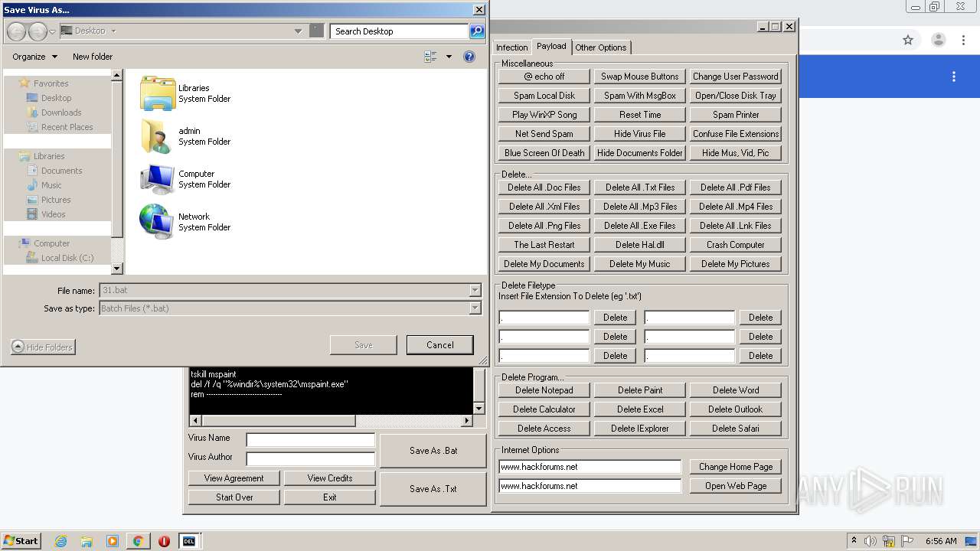
Task: Open the Network system folder icon
Action: coord(158,222)
